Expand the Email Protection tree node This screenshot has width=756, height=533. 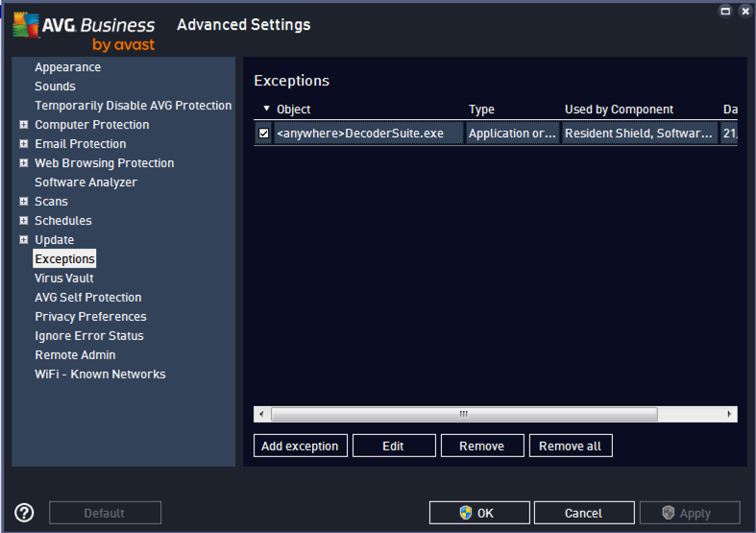pos(23,144)
